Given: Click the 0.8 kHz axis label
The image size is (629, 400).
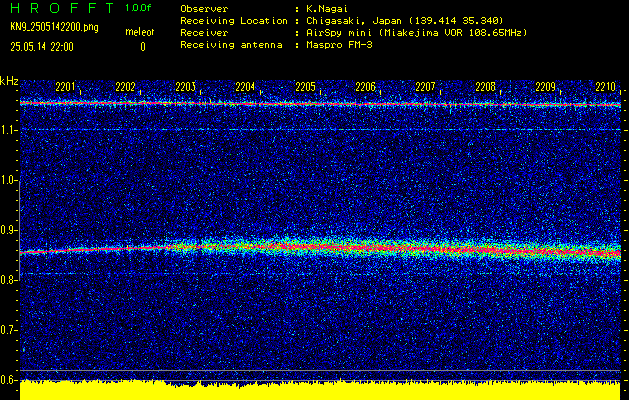Looking at the screenshot, I should tap(8, 280).
